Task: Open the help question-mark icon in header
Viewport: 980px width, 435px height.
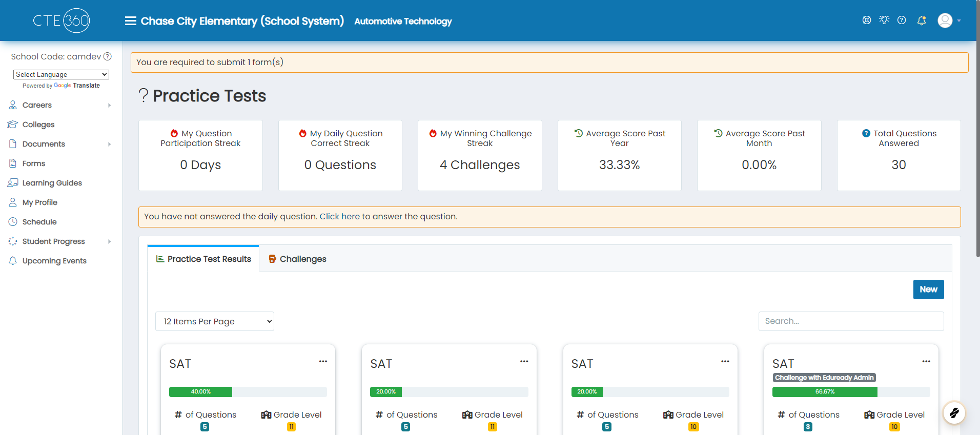Action: 902,20
